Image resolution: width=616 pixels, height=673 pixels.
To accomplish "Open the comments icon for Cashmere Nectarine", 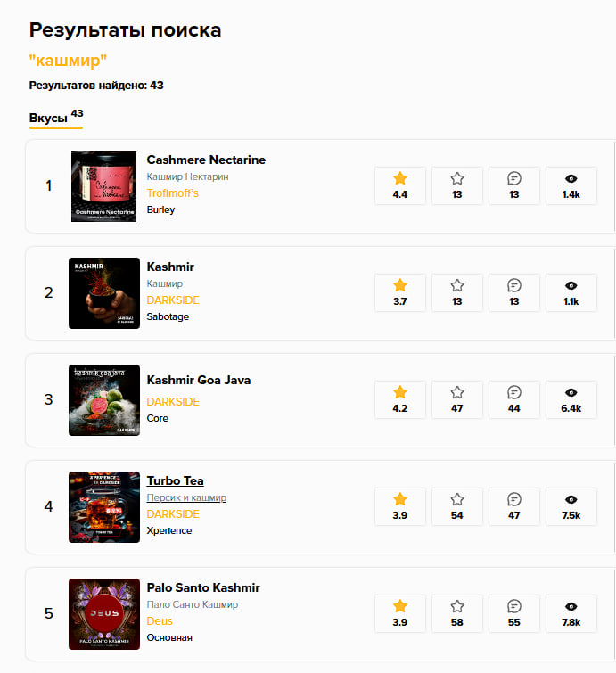I will tap(514, 178).
